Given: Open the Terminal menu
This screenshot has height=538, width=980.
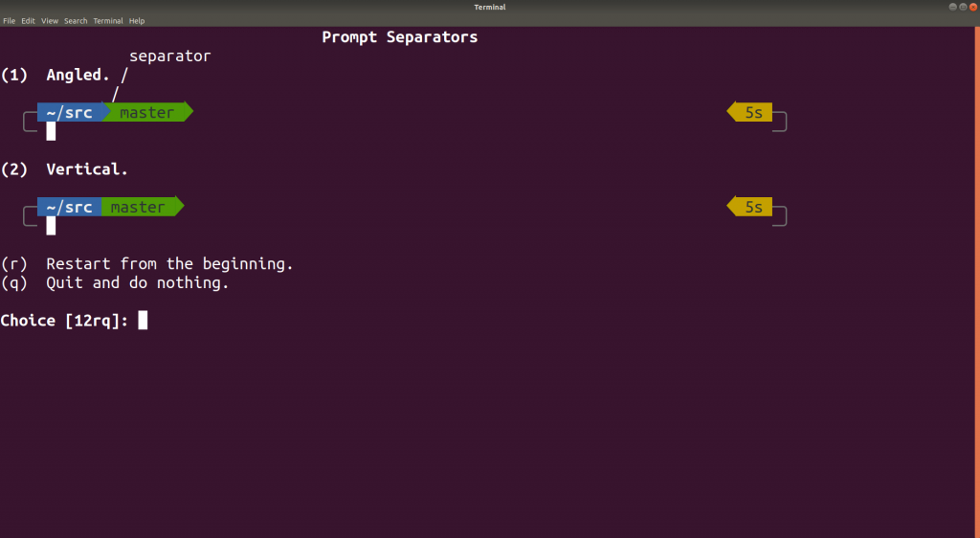Looking at the screenshot, I should pyautogui.click(x=108, y=21).
